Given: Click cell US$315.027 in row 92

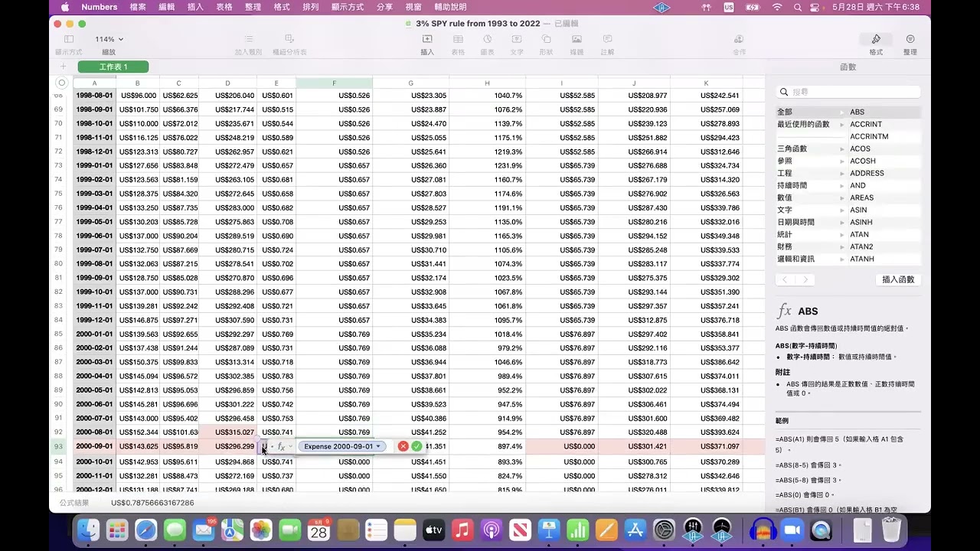Looking at the screenshot, I should [227, 432].
